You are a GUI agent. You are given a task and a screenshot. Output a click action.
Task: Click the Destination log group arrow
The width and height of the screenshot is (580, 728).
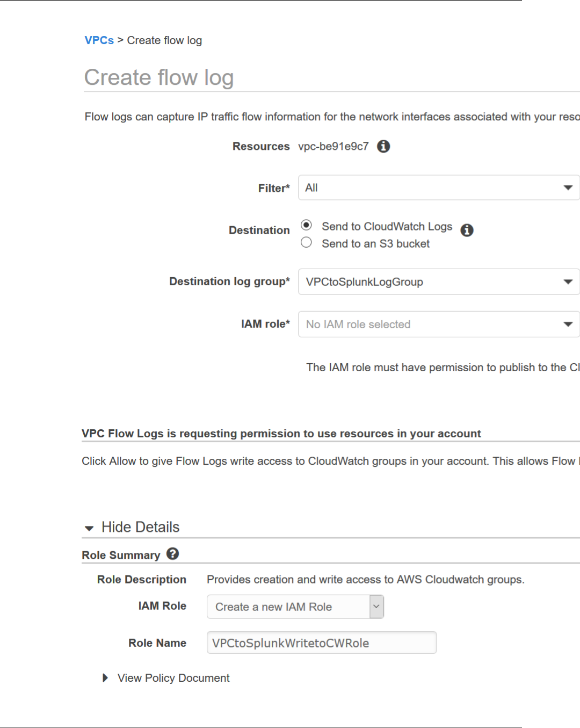click(x=568, y=282)
